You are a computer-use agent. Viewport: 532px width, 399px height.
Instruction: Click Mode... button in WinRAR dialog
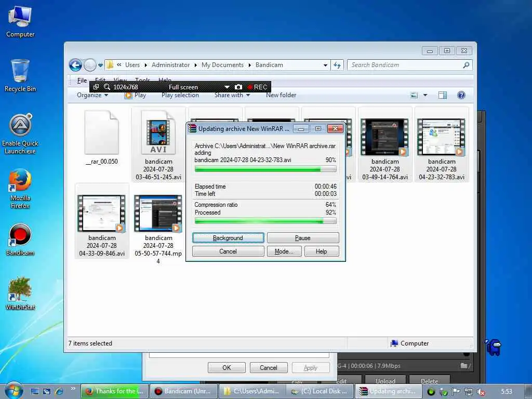(284, 251)
